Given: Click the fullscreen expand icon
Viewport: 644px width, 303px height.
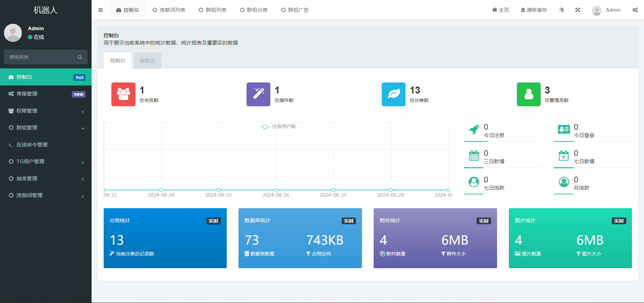Looking at the screenshot, I should [578, 10].
